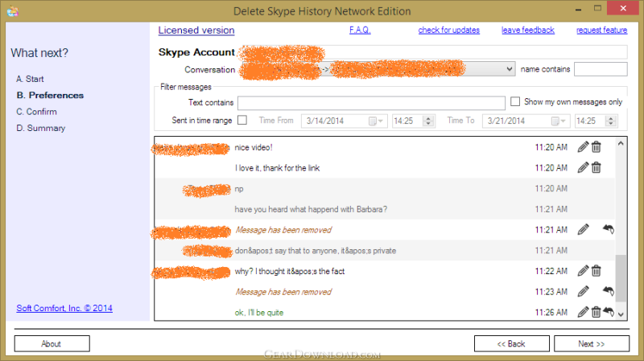
Task: Restore the removed message at 11:21 AM
Action: pos(609,229)
